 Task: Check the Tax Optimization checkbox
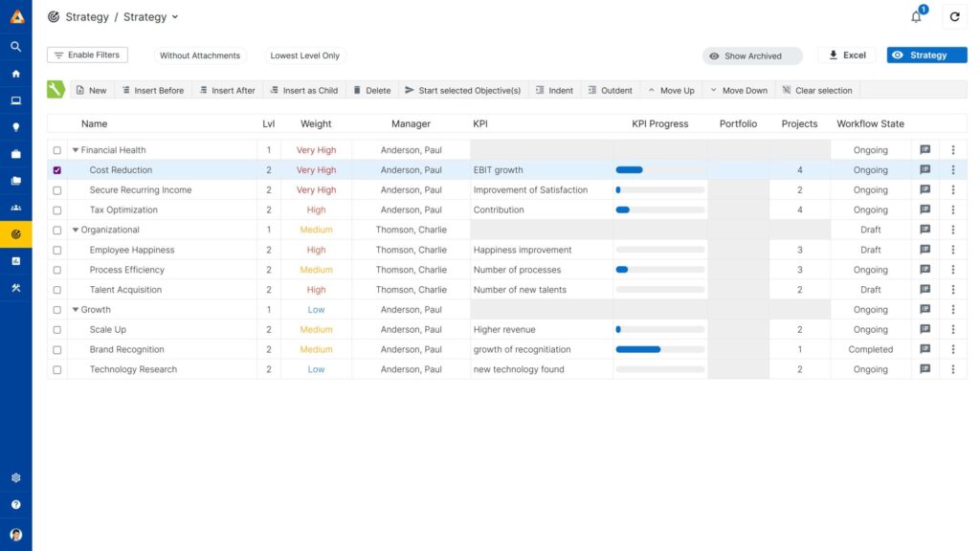tap(56, 210)
